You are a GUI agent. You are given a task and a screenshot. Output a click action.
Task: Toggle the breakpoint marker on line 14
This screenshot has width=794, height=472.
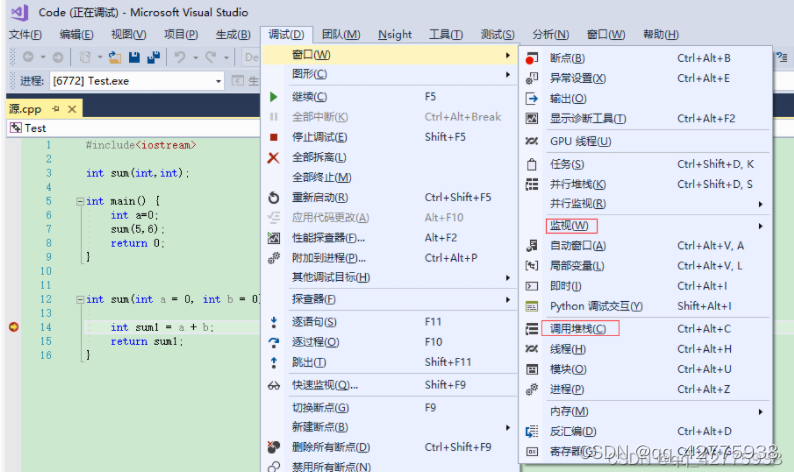[x=14, y=327]
